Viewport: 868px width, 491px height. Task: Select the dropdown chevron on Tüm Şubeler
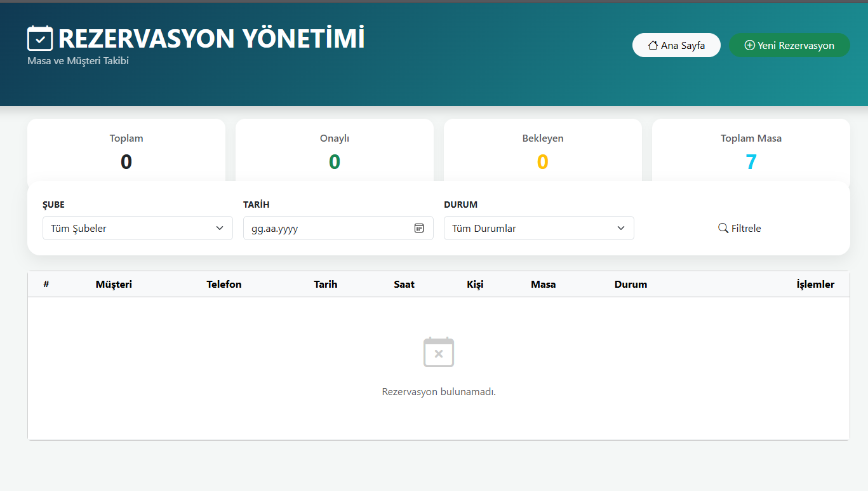[220, 227]
